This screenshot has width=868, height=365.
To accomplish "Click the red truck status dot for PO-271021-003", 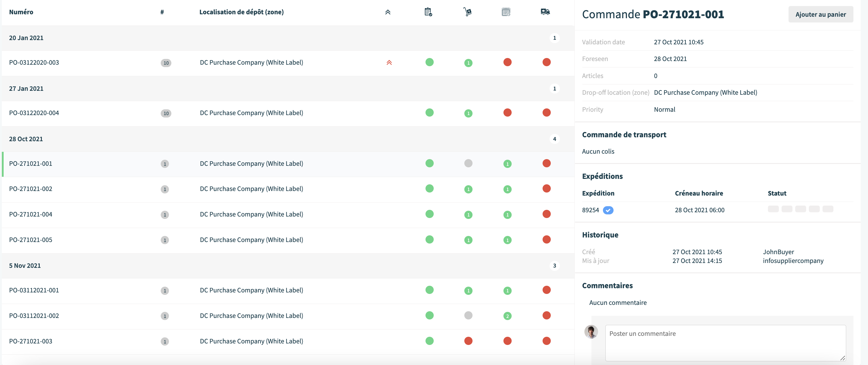I will (x=547, y=341).
